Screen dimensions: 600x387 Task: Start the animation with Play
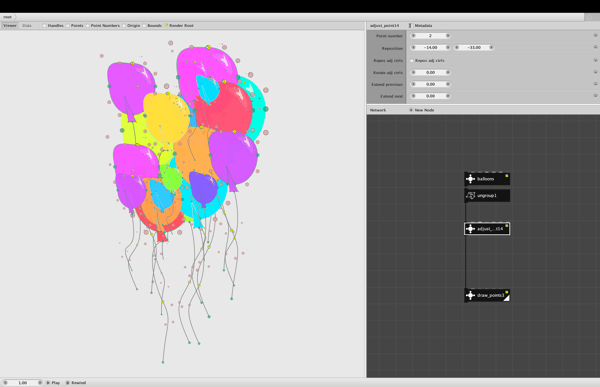[x=53, y=382]
